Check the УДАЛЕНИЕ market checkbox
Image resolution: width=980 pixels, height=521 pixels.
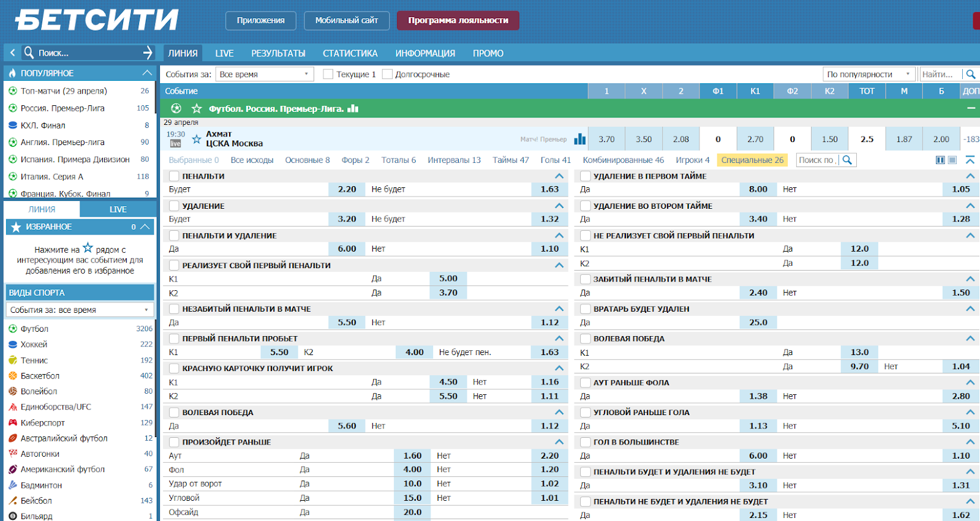coord(174,206)
